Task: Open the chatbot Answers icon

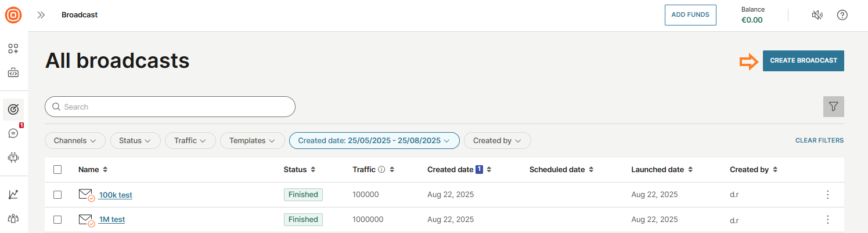Action: pos(13,157)
